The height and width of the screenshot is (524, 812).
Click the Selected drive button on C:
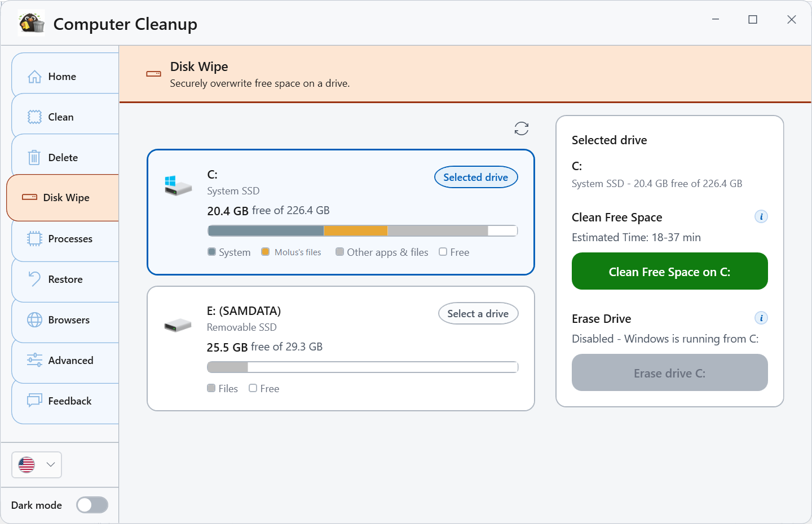[476, 177]
